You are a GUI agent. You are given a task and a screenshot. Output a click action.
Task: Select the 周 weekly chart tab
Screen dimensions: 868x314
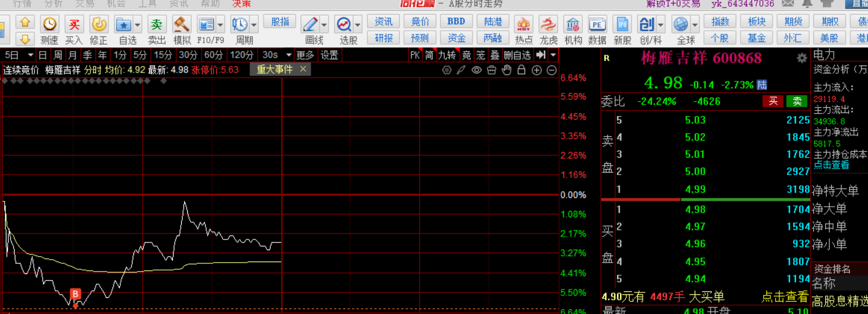pyautogui.click(x=58, y=55)
